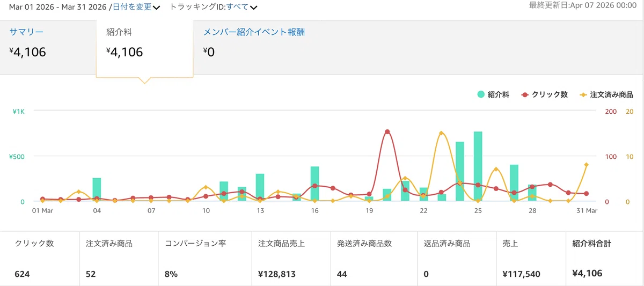Click the green circle icon in legend
644x286 pixels.
(x=480, y=94)
